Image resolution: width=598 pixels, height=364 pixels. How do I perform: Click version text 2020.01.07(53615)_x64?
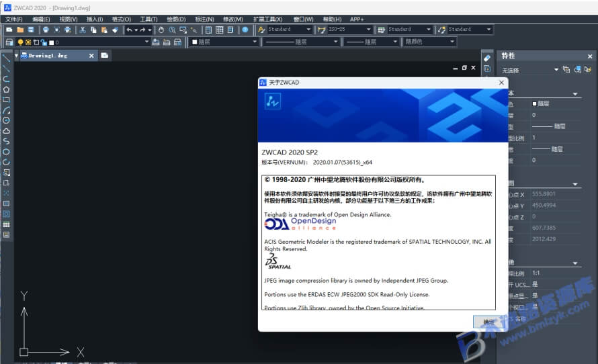pos(343,163)
